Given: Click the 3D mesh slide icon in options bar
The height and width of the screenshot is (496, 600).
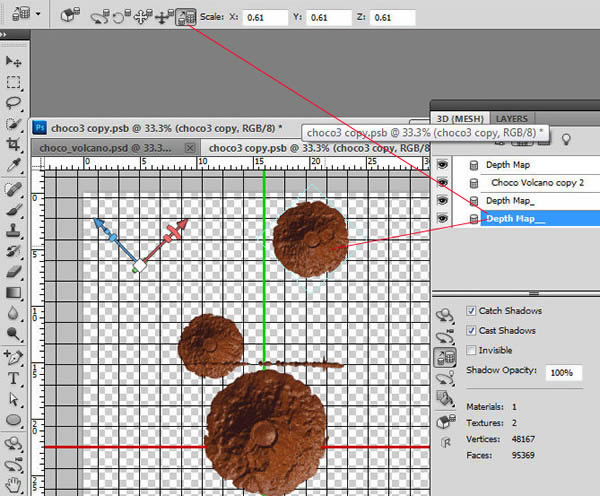Looking at the screenshot, I should [x=165, y=17].
